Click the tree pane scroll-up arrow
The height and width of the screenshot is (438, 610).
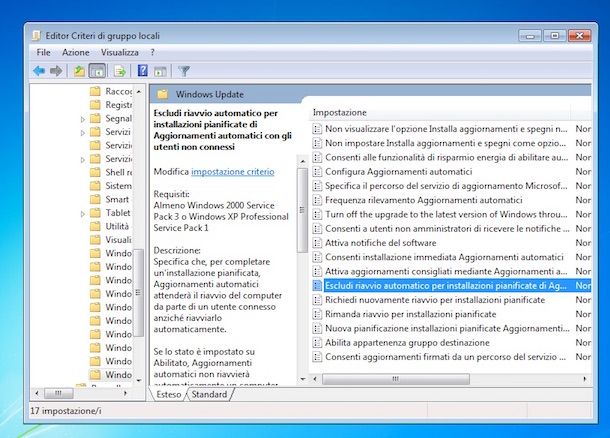click(x=139, y=92)
